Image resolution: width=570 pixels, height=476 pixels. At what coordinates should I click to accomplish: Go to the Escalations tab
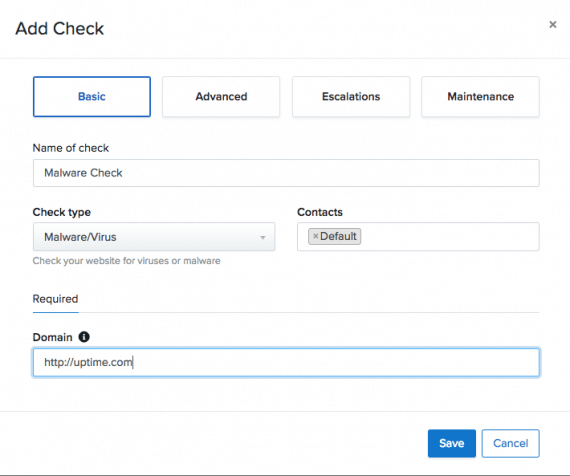click(x=351, y=96)
